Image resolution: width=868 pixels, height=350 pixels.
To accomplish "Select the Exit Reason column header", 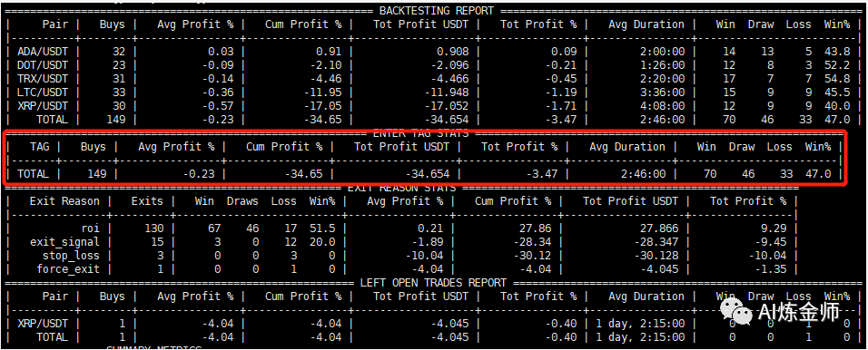I will pos(64,200).
